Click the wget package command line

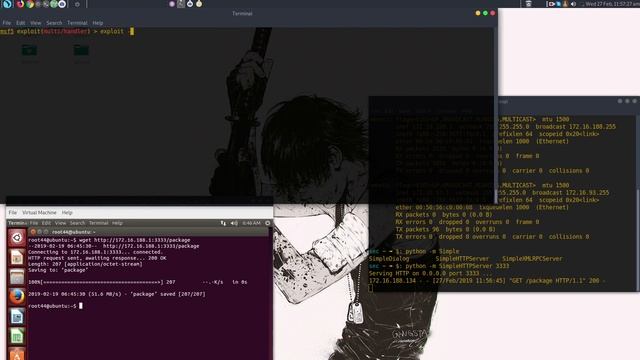pyautogui.click(x=109, y=240)
